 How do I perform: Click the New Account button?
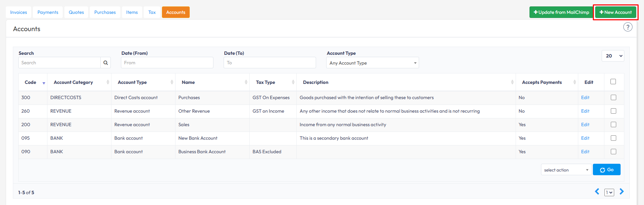click(x=616, y=12)
